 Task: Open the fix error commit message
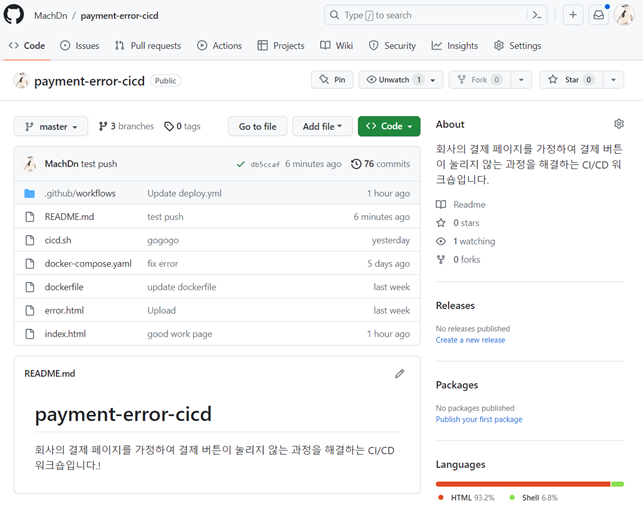click(x=163, y=263)
